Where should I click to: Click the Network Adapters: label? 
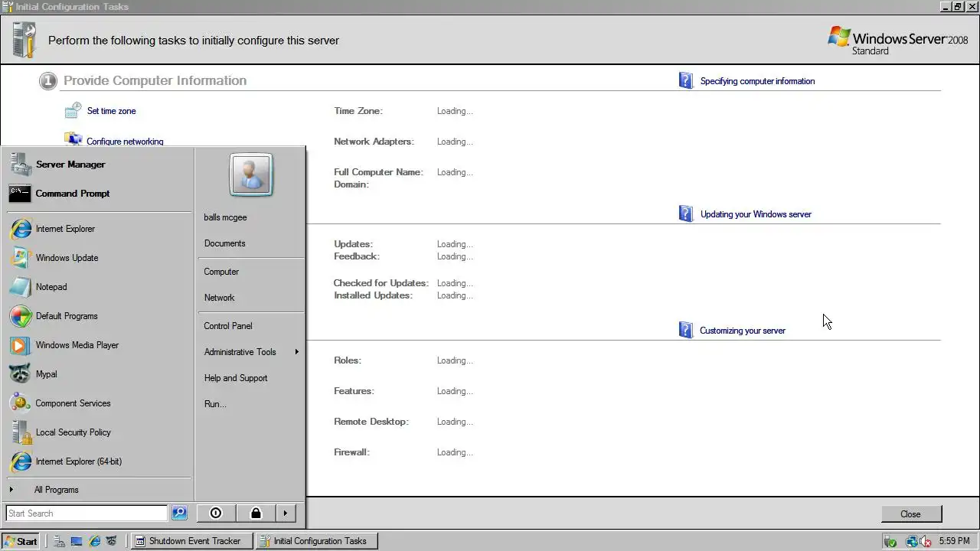(374, 142)
